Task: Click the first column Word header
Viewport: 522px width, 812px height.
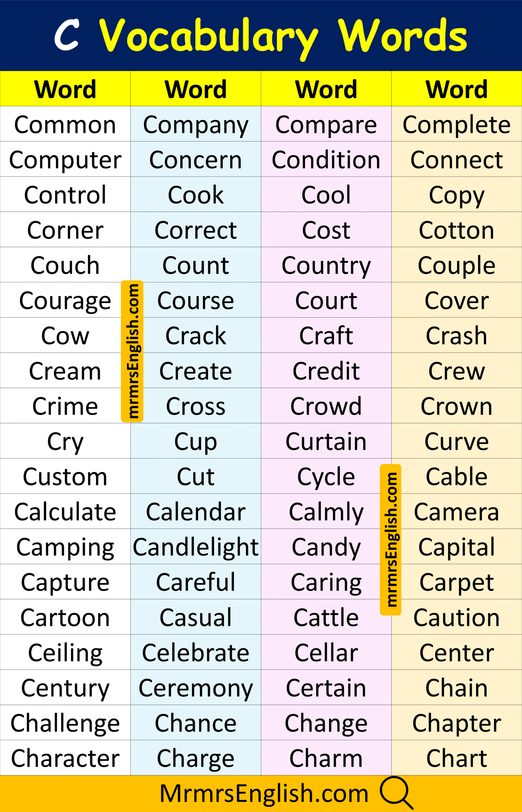Action: click(x=65, y=89)
